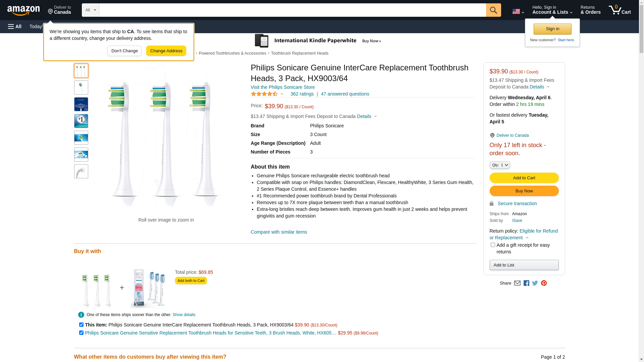Screen dimensions: 644x362
Task: Open Account & Lists menu
Action: pyautogui.click(x=552, y=10)
